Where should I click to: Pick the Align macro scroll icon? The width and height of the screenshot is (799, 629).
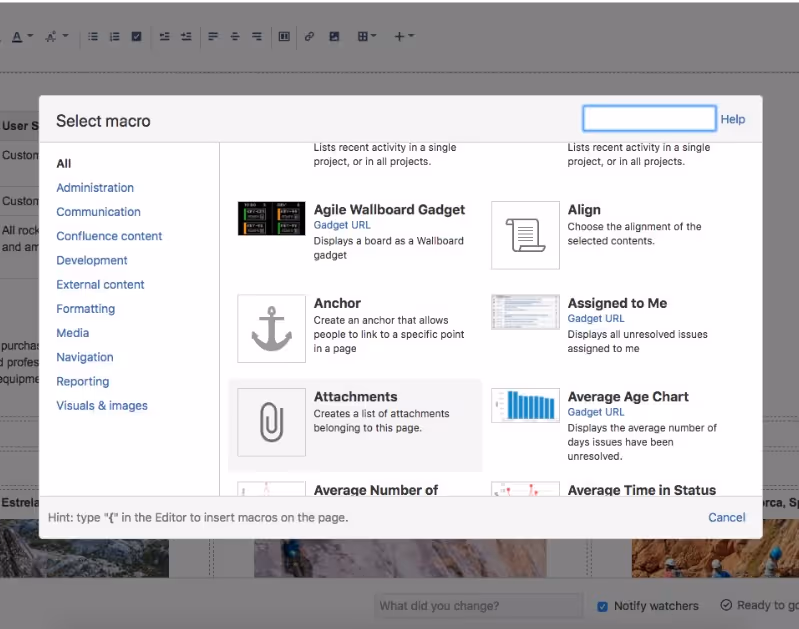click(525, 235)
